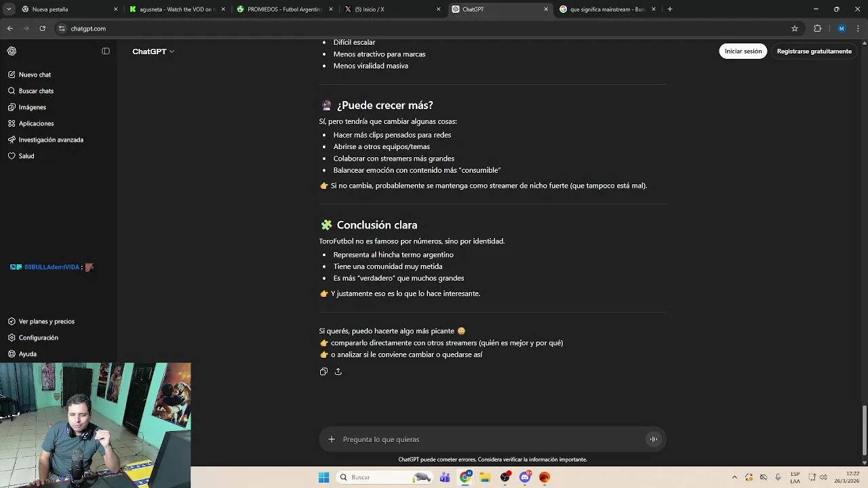The width and height of the screenshot is (868, 488).
Task: Open OBS Studio from taskbar
Action: (505, 477)
